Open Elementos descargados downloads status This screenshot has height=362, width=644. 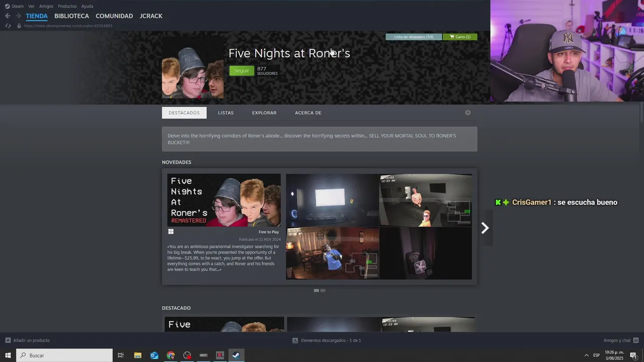click(327, 340)
